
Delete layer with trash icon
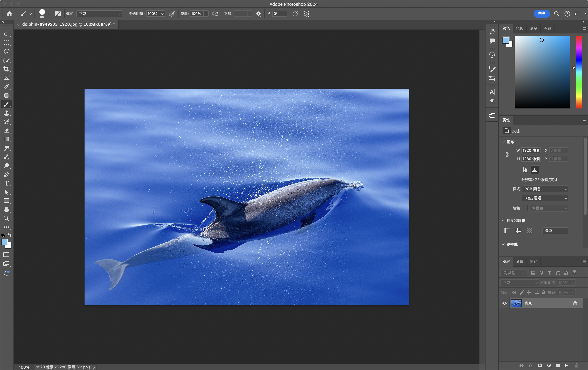pos(576,365)
